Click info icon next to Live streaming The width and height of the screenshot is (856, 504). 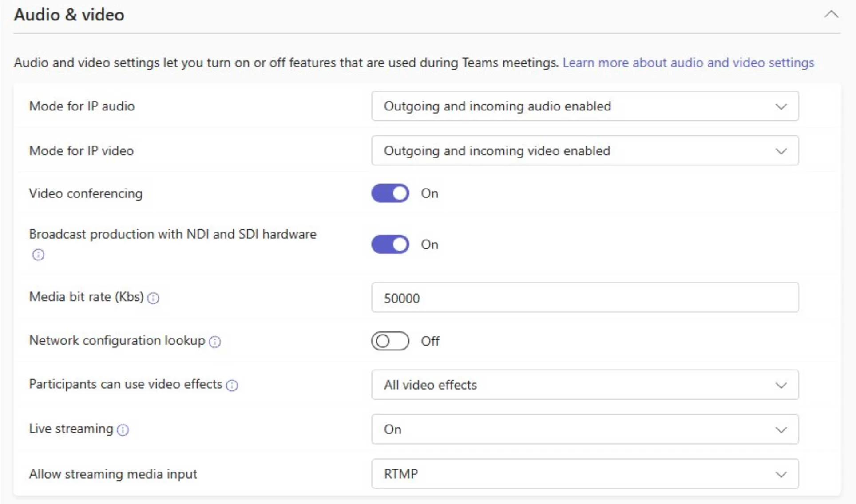click(x=123, y=429)
